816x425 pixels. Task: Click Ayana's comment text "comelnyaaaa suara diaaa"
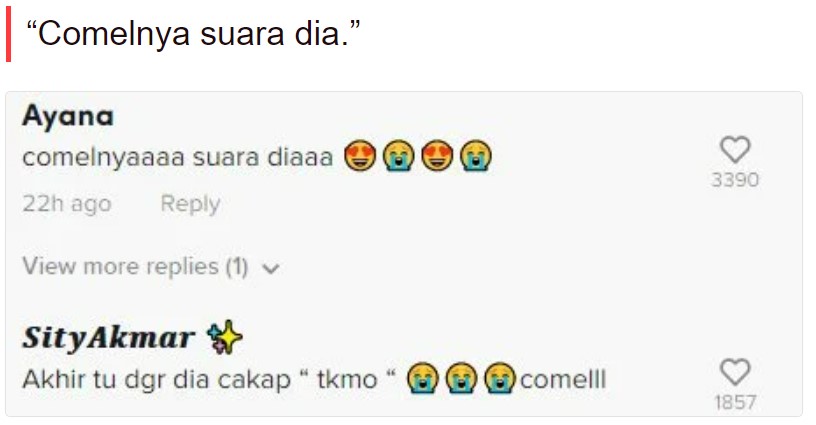point(177,157)
